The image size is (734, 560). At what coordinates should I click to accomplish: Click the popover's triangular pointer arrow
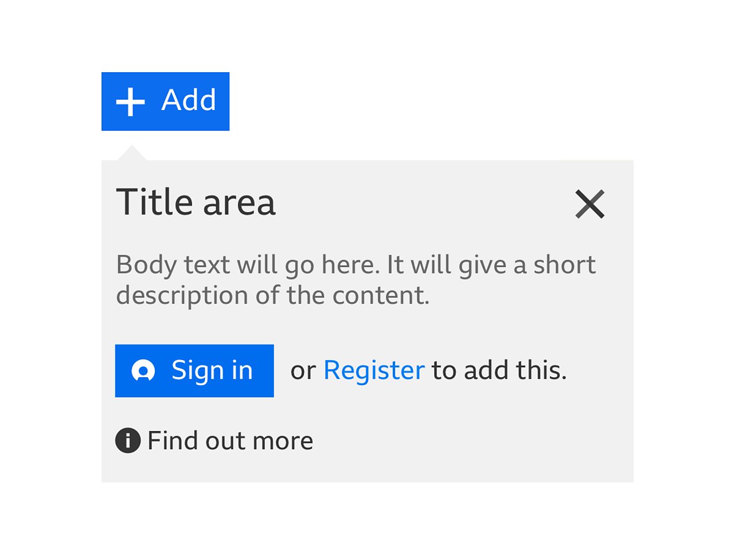(x=132, y=153)
